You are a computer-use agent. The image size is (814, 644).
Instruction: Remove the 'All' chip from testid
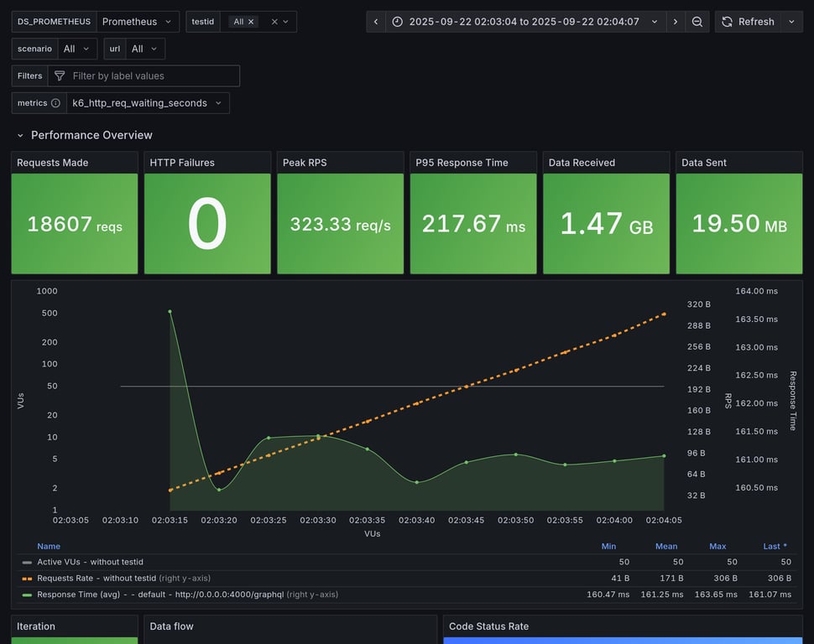click(251, 22)
